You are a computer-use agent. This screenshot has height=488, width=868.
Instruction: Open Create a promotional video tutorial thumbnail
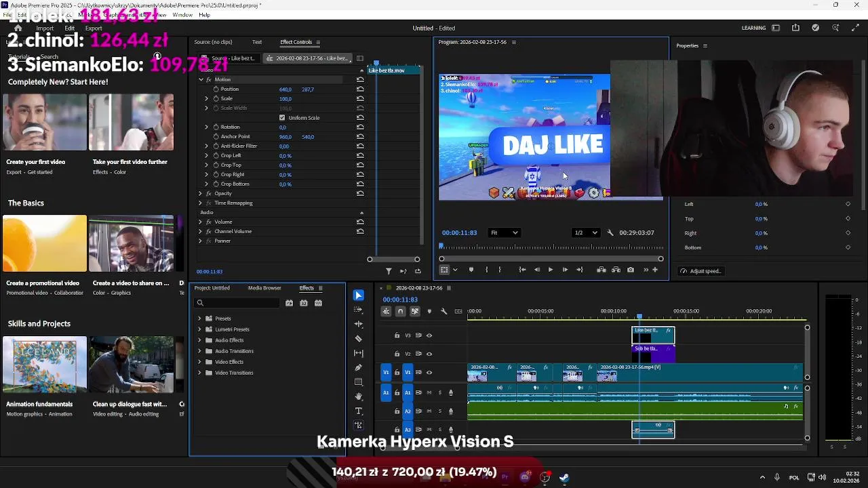tap(45, 243)
